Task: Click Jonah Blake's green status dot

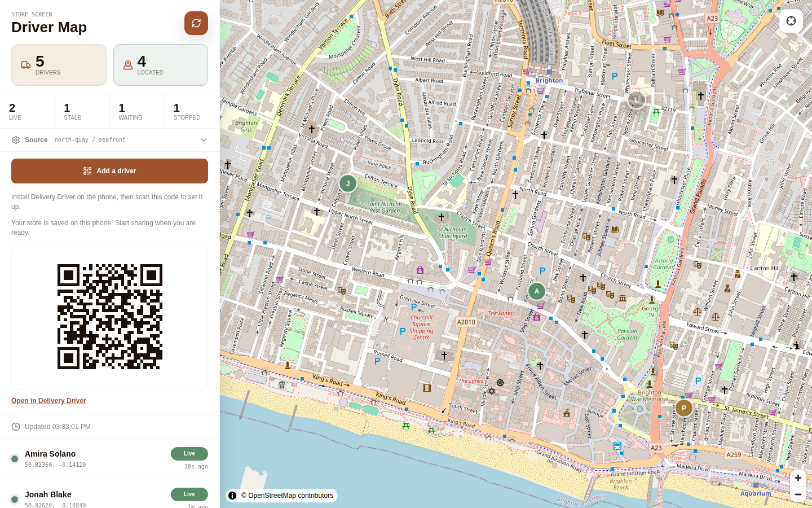Action: click(15, 500)
